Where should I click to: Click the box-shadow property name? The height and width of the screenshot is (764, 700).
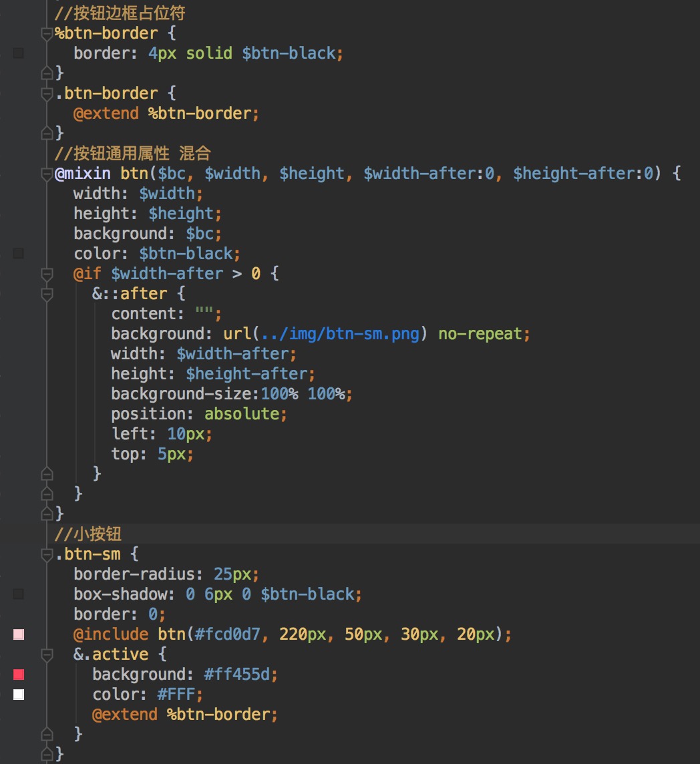coord(120,594)
